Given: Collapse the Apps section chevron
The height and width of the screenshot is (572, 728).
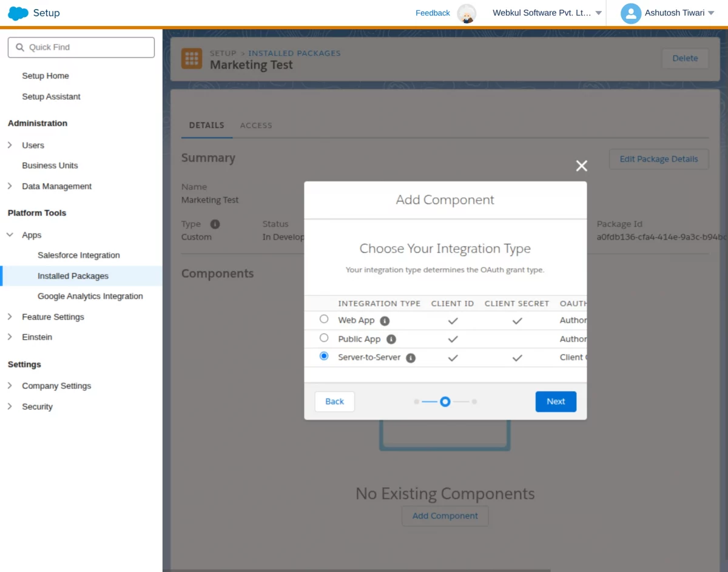Looking at the screenshot, I should click(x=10, y=235).
